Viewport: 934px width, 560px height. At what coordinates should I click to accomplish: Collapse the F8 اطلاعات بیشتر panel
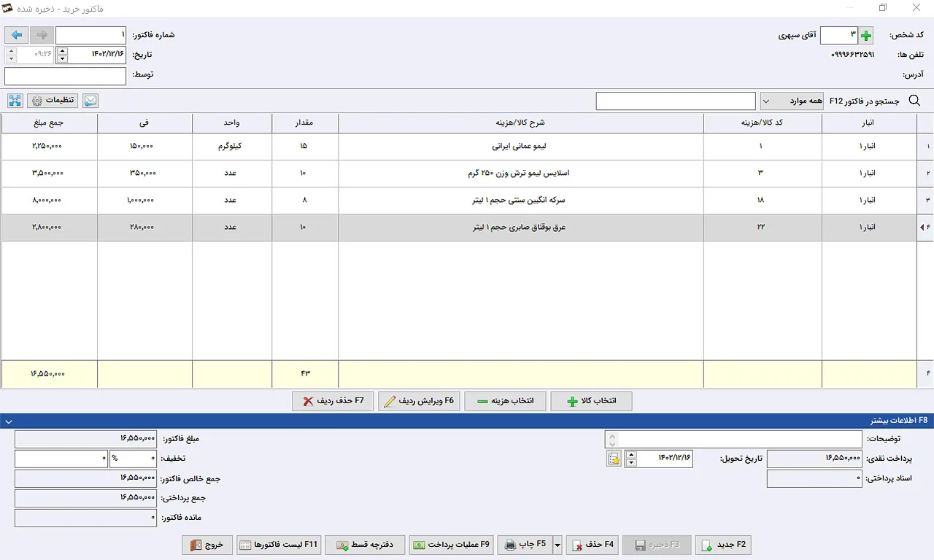click(7, 421)
